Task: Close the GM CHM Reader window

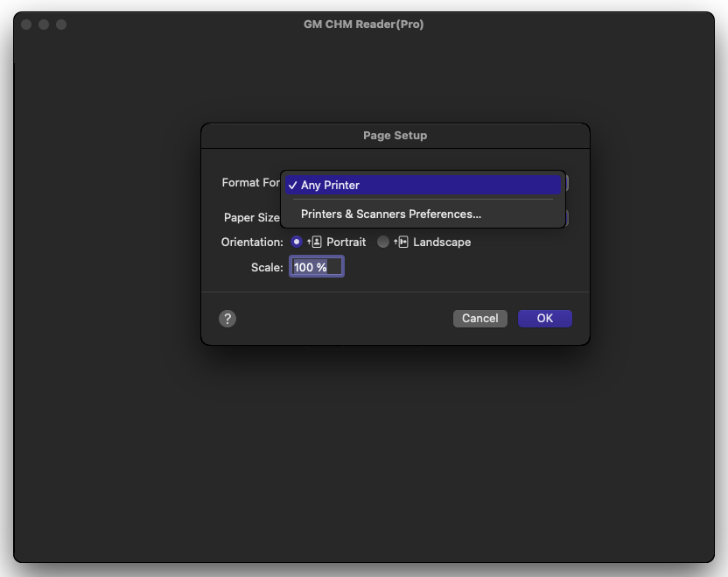Action: point(26,25)
